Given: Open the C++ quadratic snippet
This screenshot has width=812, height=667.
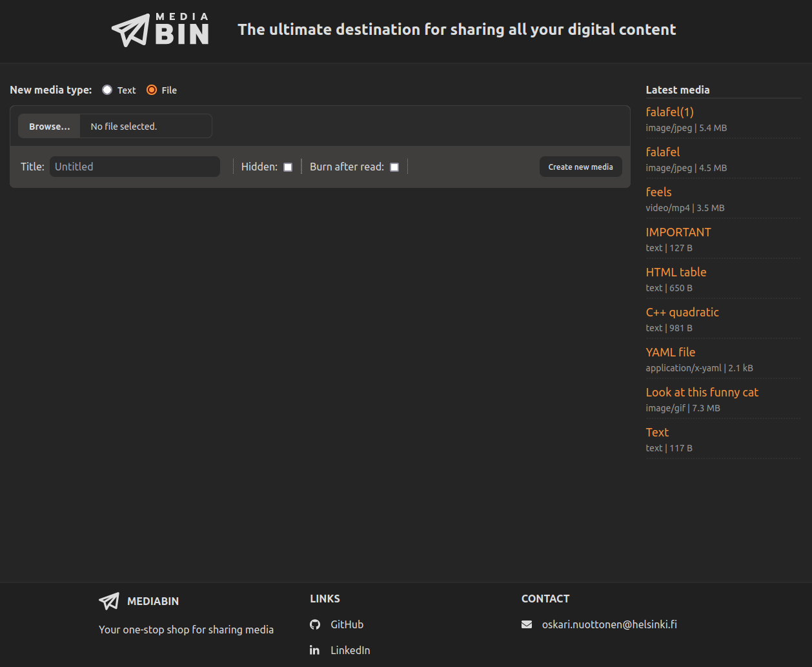Looking at the screenshot, I should 682,312.
